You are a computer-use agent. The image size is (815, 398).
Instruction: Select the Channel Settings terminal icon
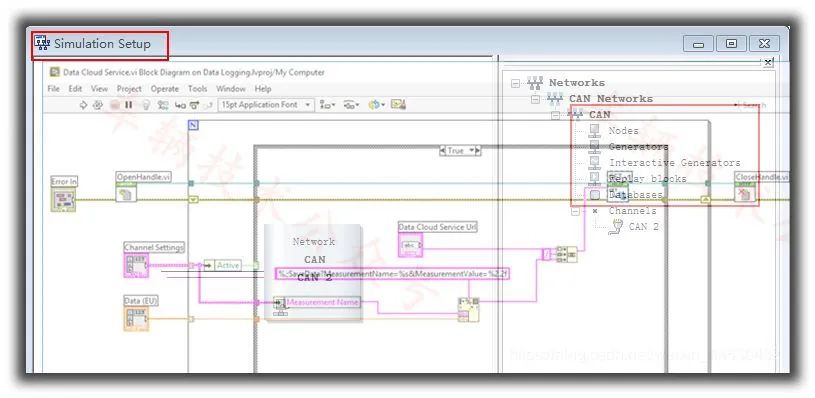point(136,265)
